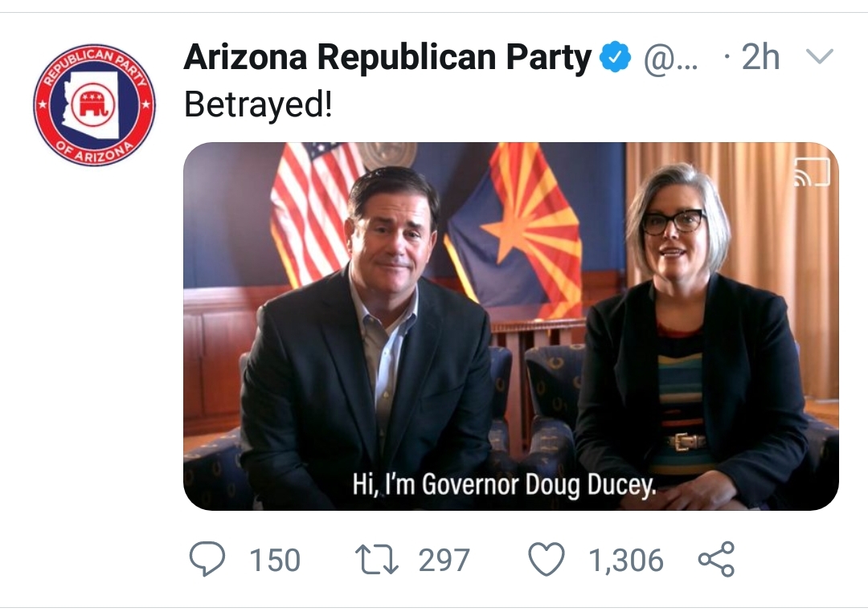
Task: Click the reply speech bubble icon
Action: coord(207,559)
